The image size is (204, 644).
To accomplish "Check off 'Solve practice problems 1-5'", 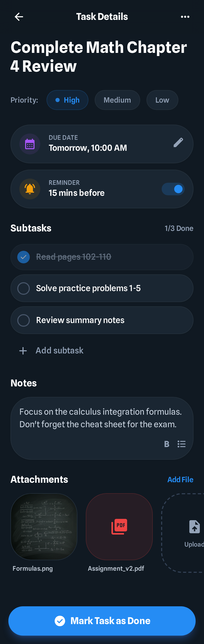I will (x=24, y=288).
